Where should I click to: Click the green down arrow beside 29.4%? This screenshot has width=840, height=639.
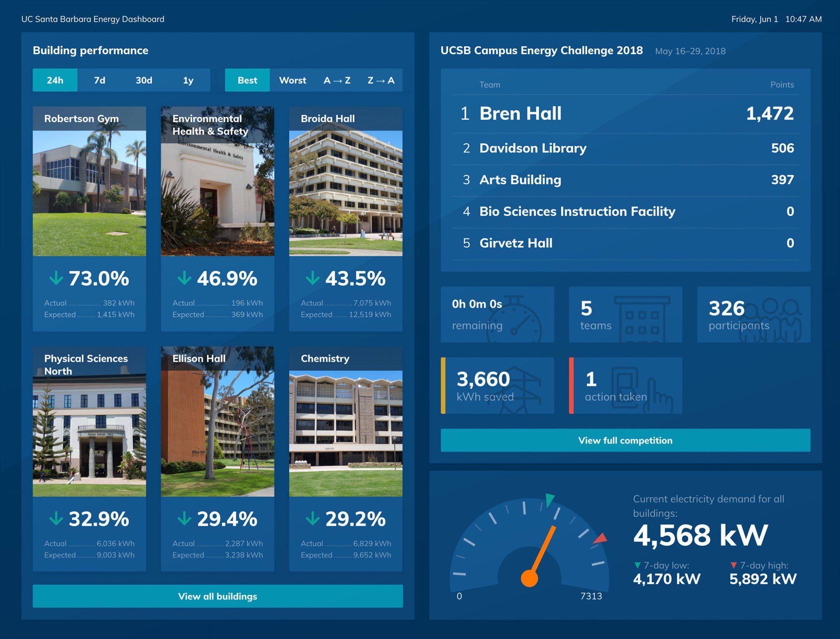click(x=184, y=519)
